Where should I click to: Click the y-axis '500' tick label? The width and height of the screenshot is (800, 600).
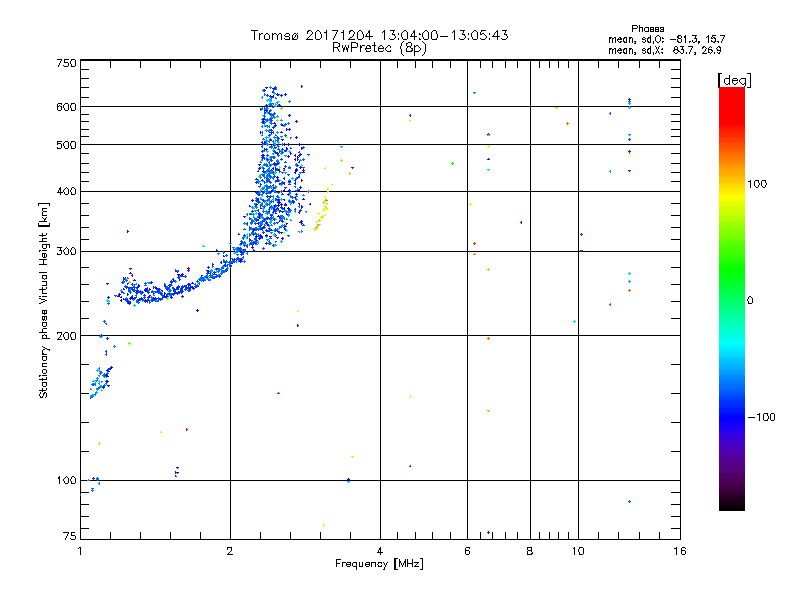click(x=66, y=145)
